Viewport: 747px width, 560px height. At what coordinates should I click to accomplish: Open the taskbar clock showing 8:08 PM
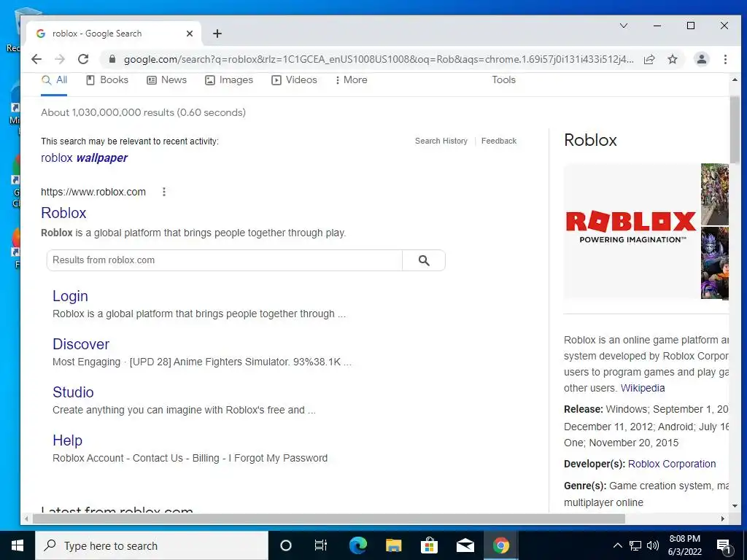[x=684, y=545]
